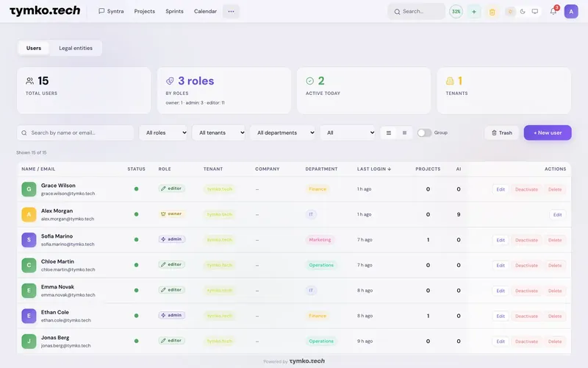The image size is (588, 368).
Task: Deactivate Ethan Cole
Action: 526,316
